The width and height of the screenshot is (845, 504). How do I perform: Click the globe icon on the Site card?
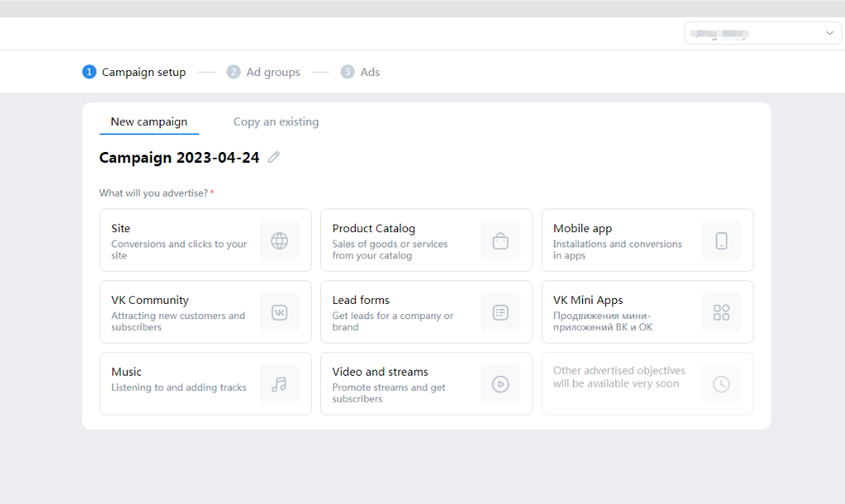tap(279, 241)
